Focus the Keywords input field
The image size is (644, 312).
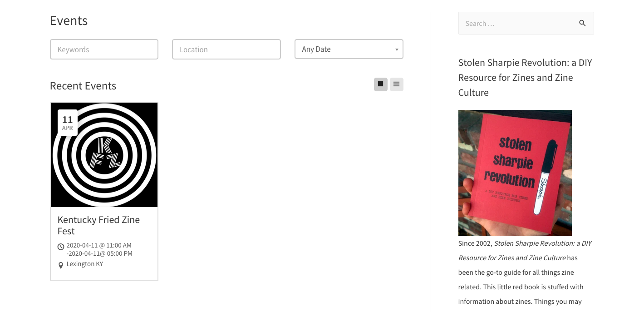coord(104,49)
